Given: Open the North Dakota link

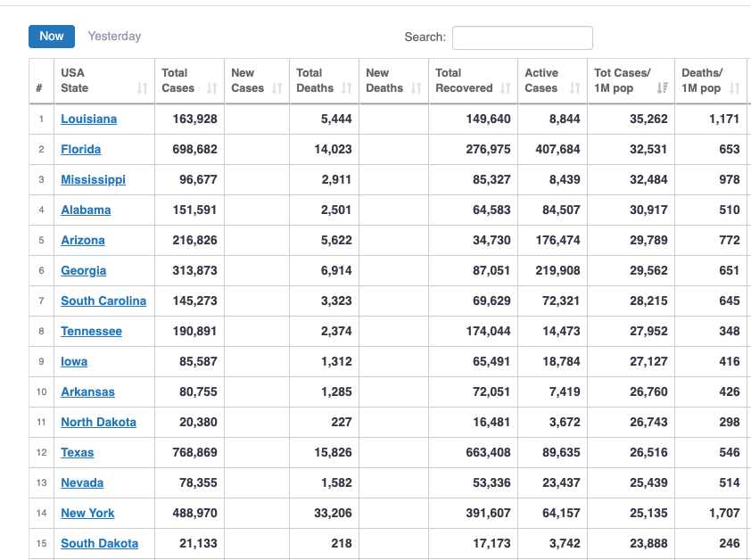Looking at the screenshot, I should (x=99, y=422).
